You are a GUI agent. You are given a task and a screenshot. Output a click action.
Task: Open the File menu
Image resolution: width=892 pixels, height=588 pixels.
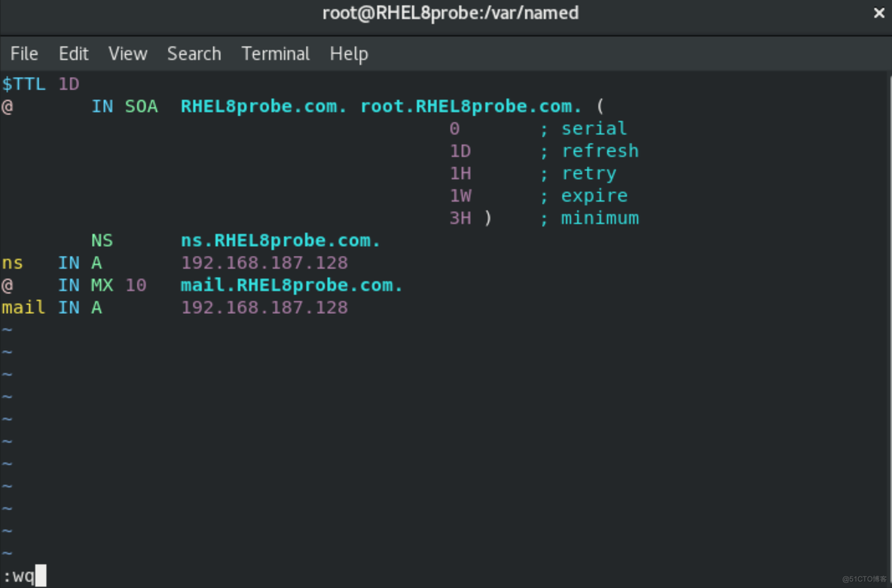pos(24,54)
